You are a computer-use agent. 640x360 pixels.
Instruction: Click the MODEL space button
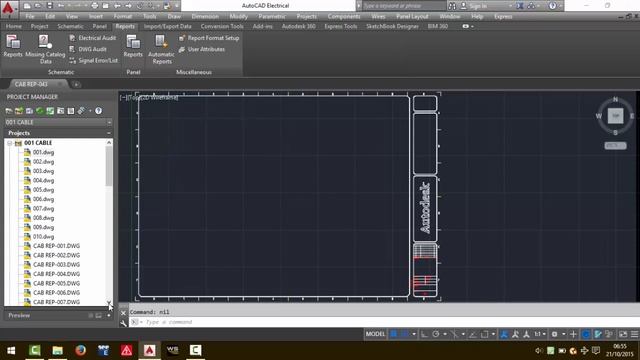coord(375,334)
